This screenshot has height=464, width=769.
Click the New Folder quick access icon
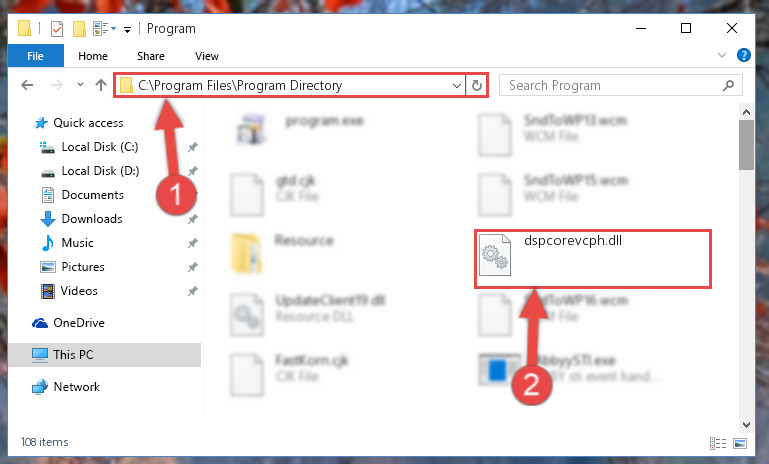tap(79, 29)
